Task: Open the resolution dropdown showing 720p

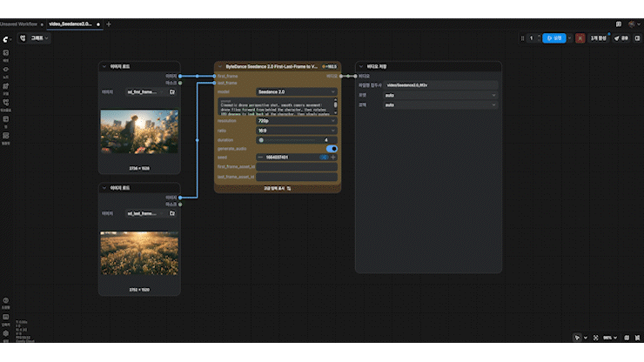Action: pos(297,121)
